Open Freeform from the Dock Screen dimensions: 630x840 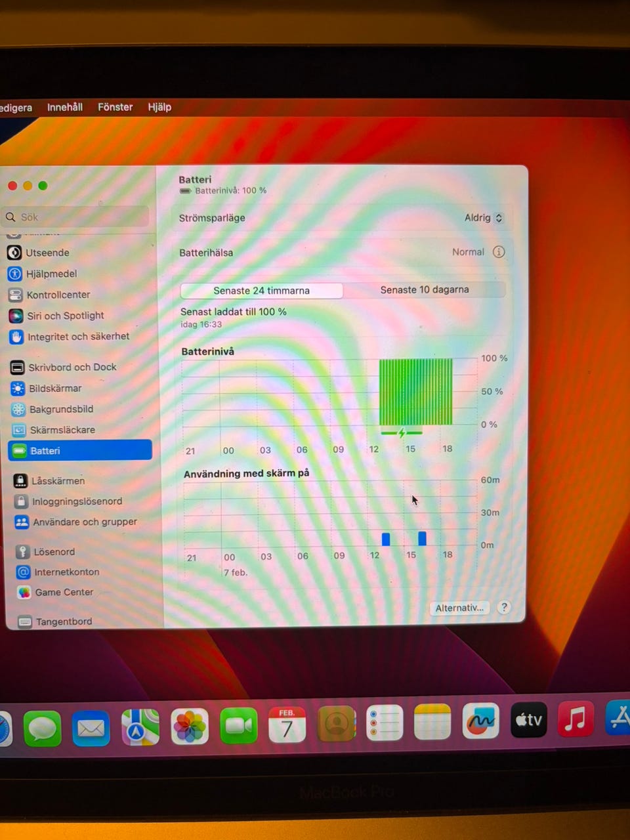point(480,721)
